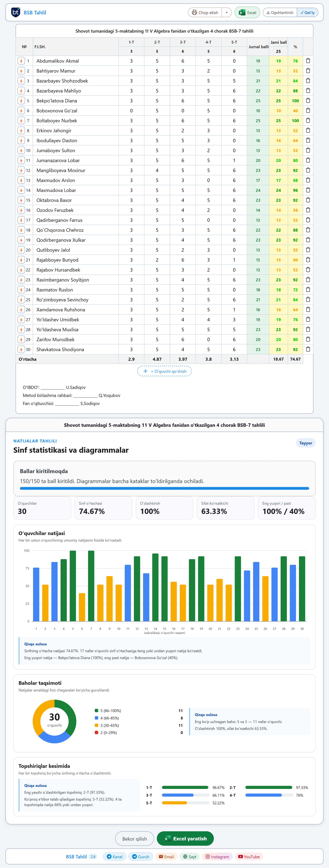Click the lightning icon for Bazarbayev Shohzodbek

(x=21, y=81)
